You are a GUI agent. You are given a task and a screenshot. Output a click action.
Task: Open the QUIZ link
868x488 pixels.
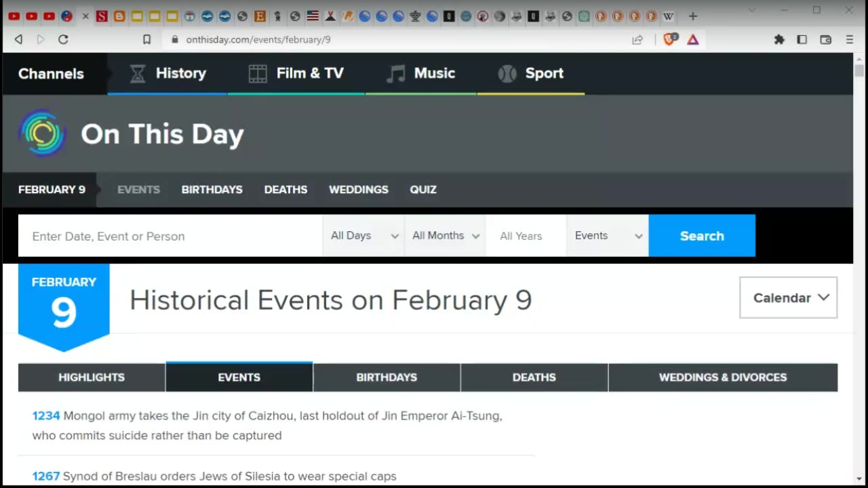[x=423, y=190]
